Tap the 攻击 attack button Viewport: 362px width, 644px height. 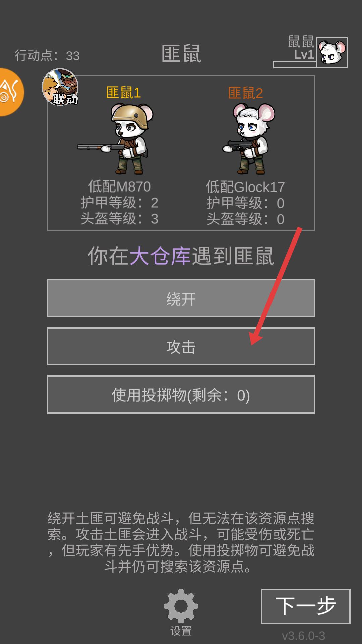[181, 346]
